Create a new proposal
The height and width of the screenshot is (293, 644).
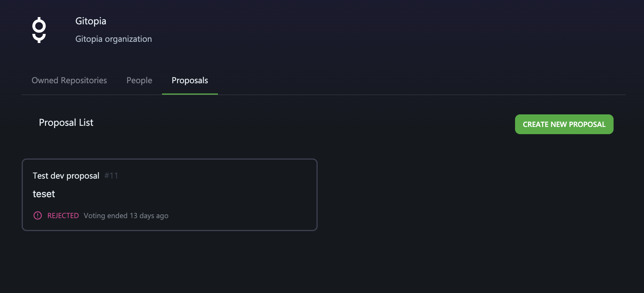point(564,124)
